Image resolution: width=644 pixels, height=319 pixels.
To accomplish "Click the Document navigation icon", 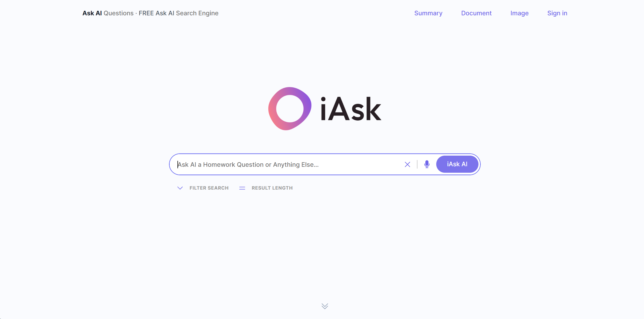I will (x=476, y=13).
